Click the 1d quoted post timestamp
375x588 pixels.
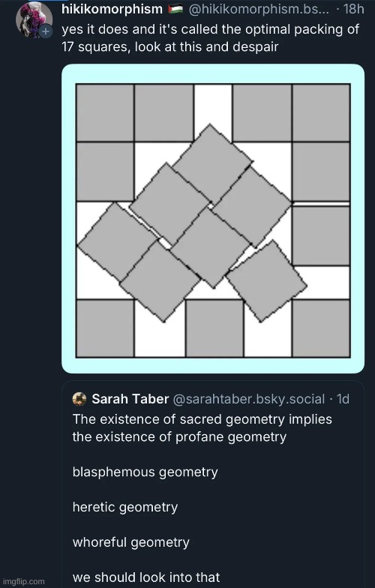343,399
